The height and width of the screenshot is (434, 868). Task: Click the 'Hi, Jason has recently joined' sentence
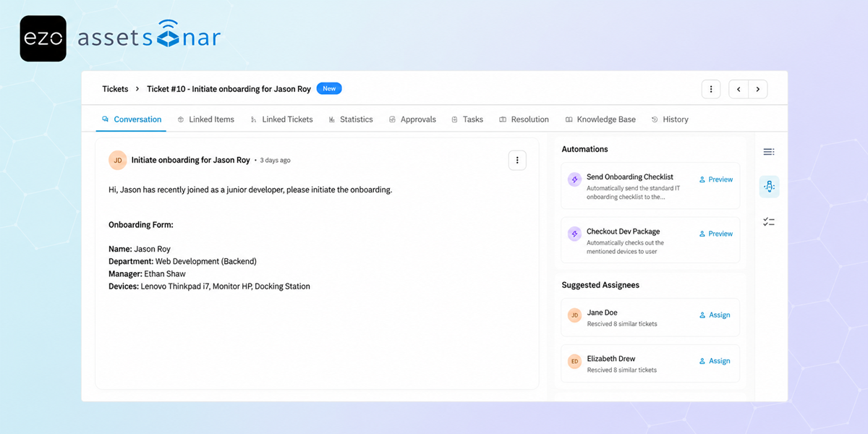pyautogui.click(x=250, y=190)
